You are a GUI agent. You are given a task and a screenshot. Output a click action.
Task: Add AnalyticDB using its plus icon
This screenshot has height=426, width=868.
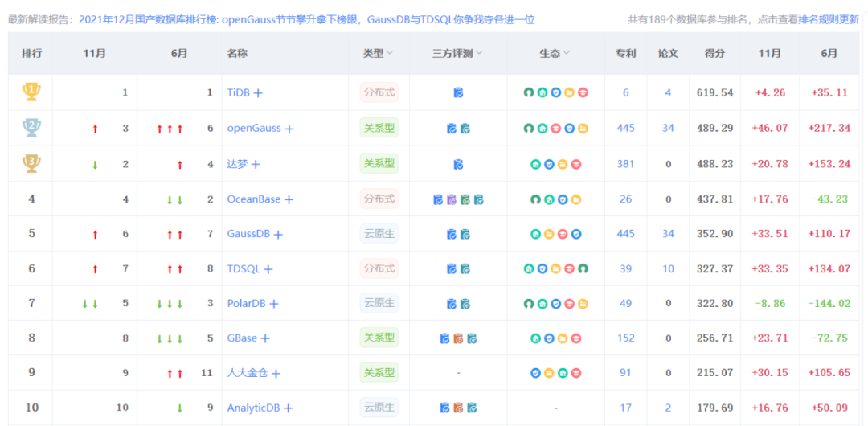(x=288, y=408)
